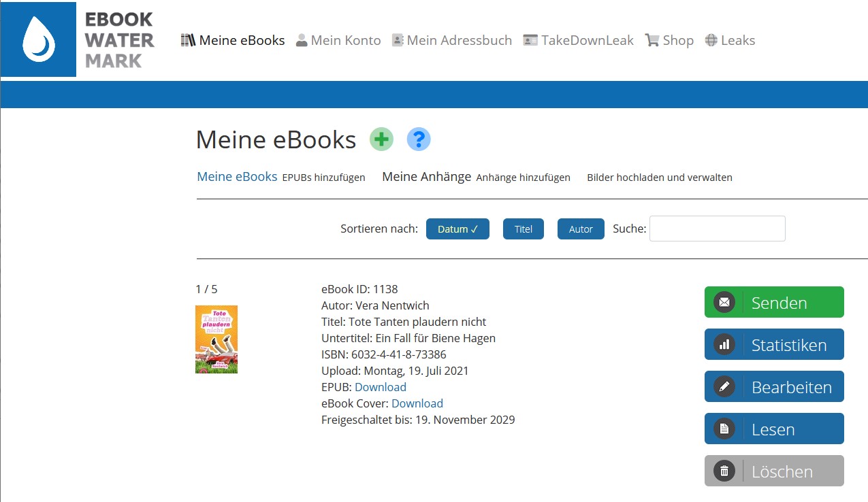Click the shopping cart icon next to Shop
Image resolution: width=868 pixels, height=502 pixels.
(x=651, y=40)
